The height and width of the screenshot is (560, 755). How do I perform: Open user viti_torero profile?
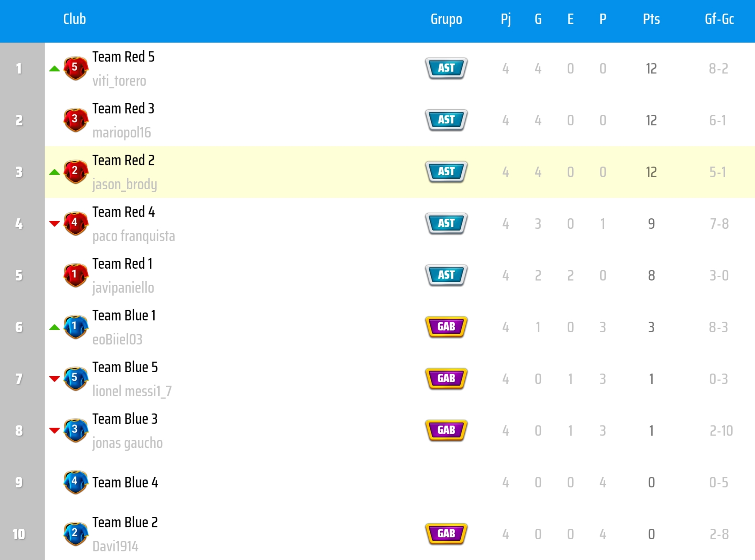[x=119, y=81]
